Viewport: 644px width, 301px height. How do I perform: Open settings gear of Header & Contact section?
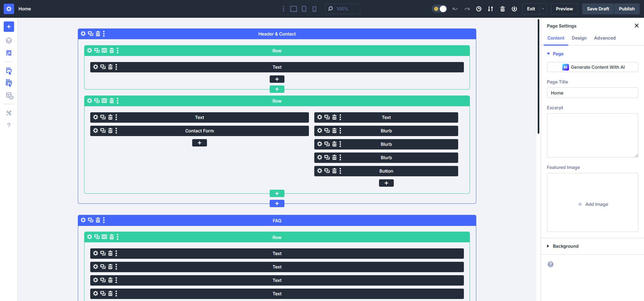(83, 34)
